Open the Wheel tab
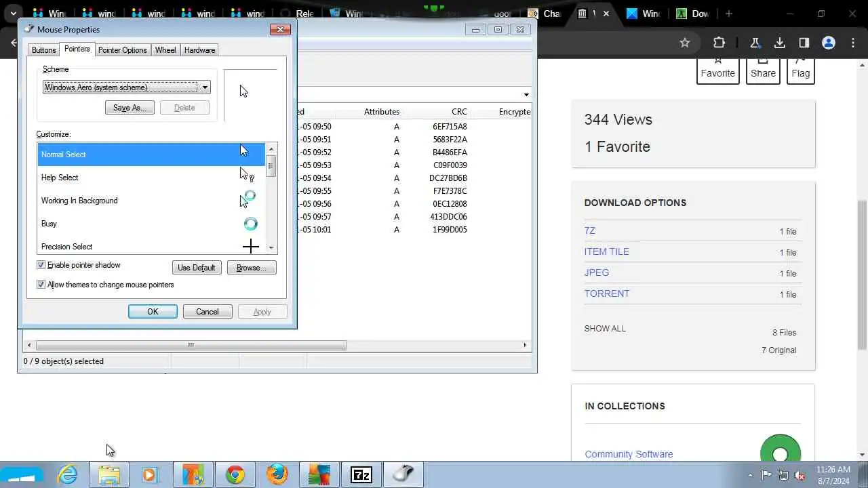868x488 pixels. pyautogui.click(x=165, y=50)
